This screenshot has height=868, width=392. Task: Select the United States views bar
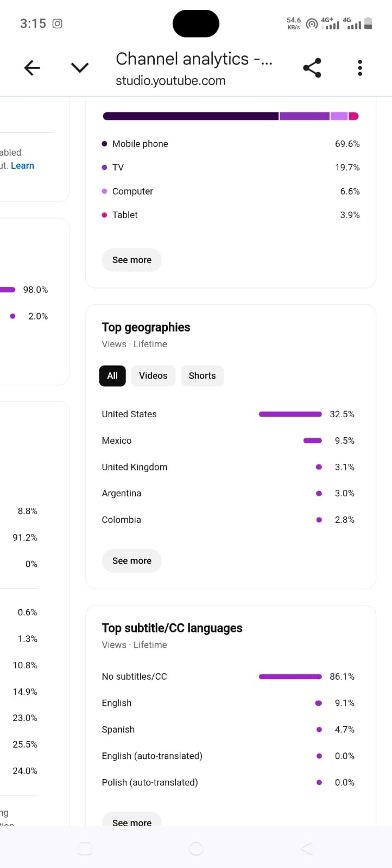pyautogui.click(x=290, y=414)
